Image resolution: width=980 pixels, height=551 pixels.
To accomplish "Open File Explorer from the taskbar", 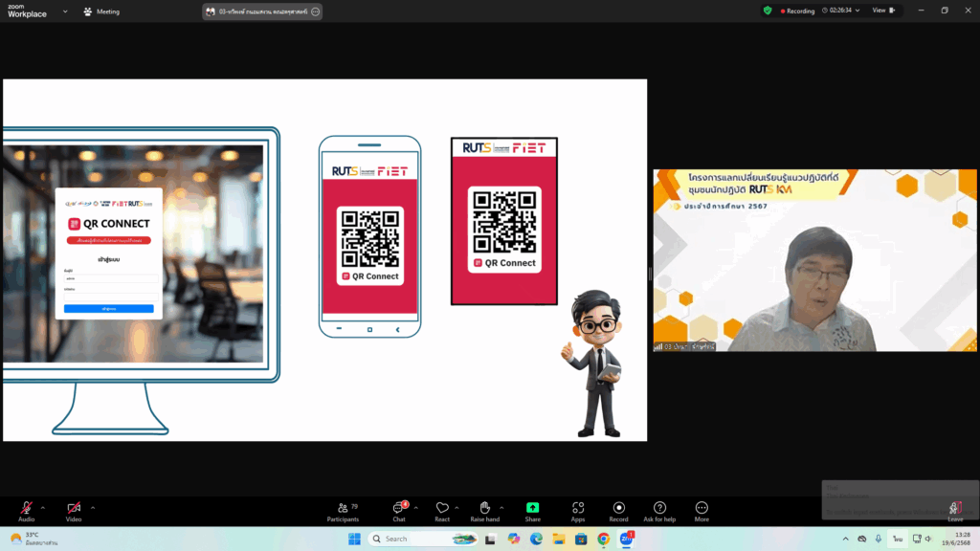I will (x=559, y=539).
